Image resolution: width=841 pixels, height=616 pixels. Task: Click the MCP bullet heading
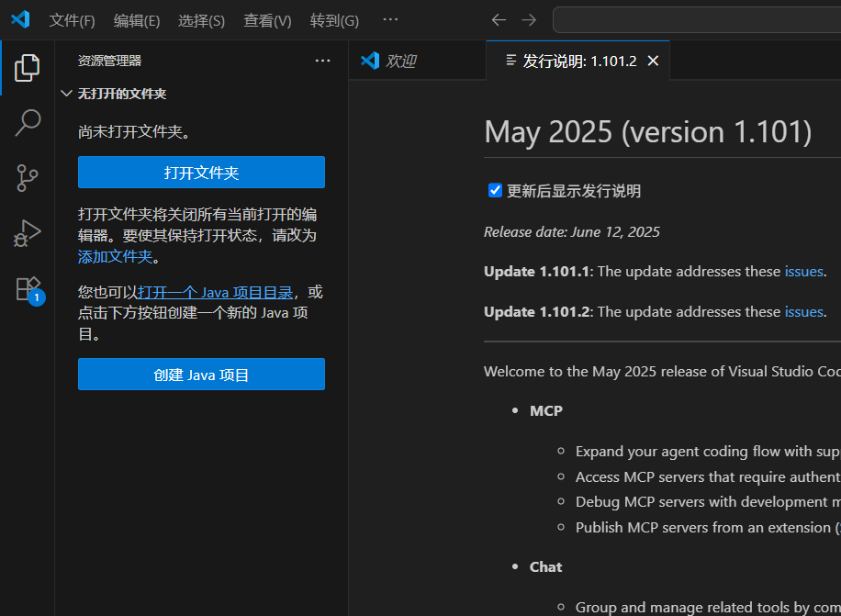click(546, 411)
